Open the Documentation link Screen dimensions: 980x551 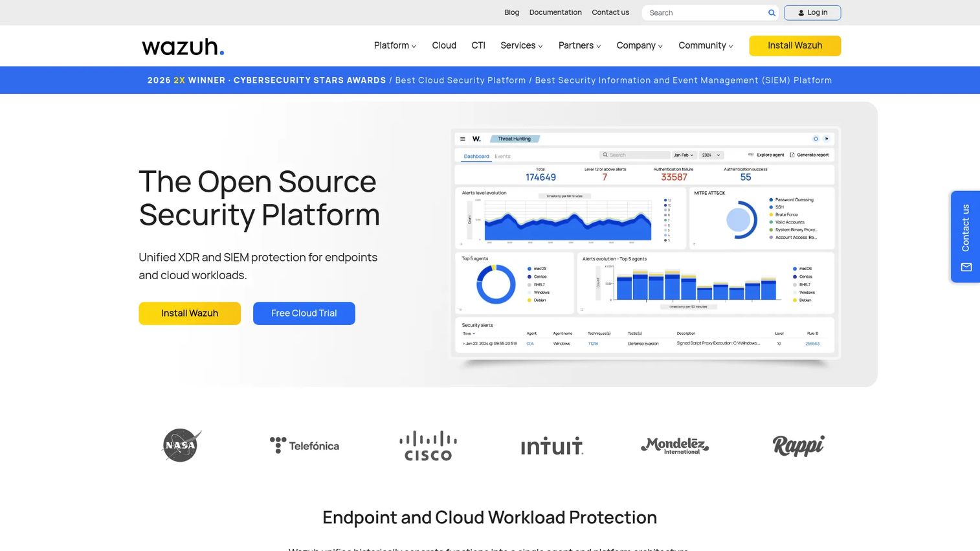click(x=555, y=12)
